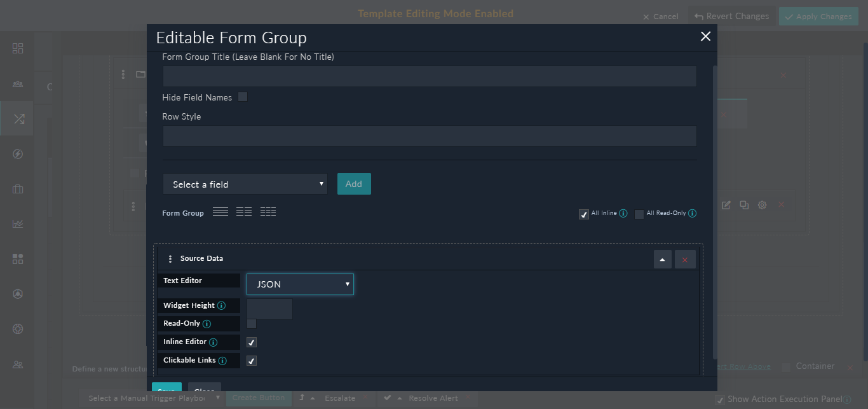Remove the Source Data field with the red X

point(685,259)
